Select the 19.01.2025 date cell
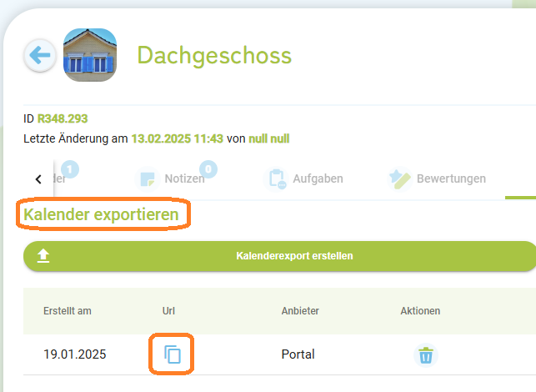Screen dimensions: 536x392 pyautogui.click(x=75, y=354)
